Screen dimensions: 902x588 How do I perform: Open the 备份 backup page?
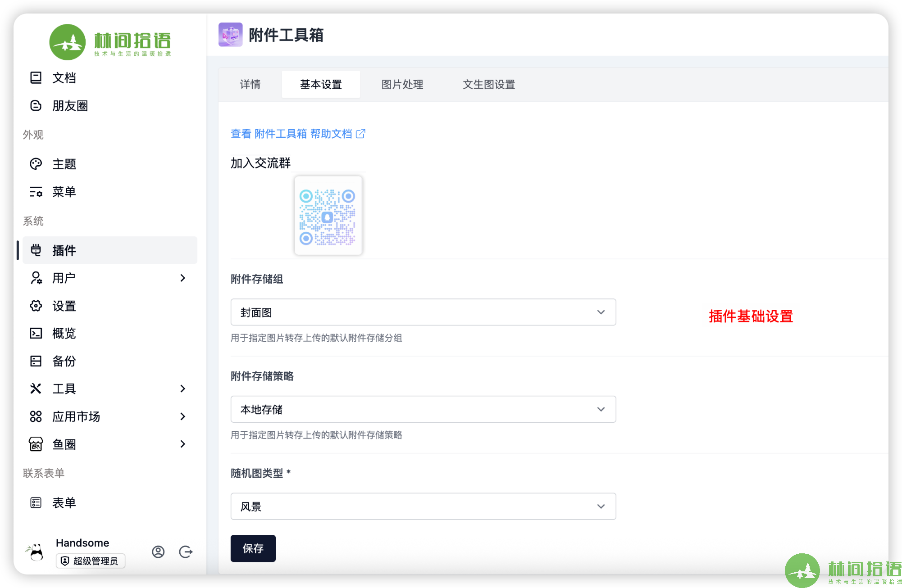coord(64,361)
